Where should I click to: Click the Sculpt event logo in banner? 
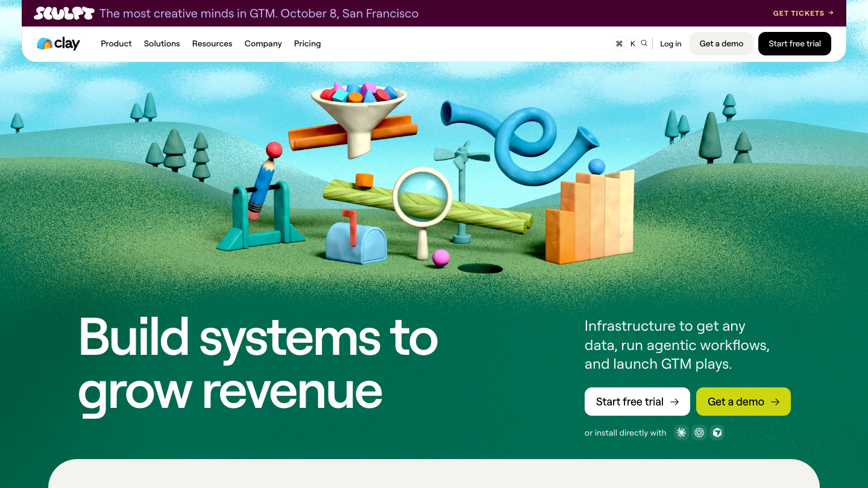pos(64,13)
